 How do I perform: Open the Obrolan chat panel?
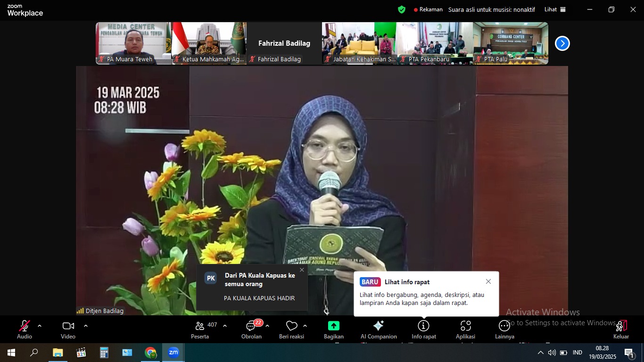tap(251, 329)
